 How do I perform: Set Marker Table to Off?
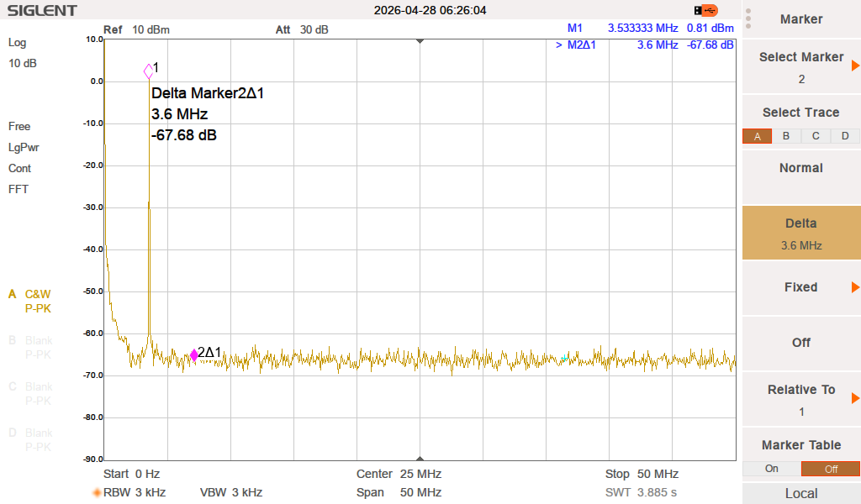830,469
